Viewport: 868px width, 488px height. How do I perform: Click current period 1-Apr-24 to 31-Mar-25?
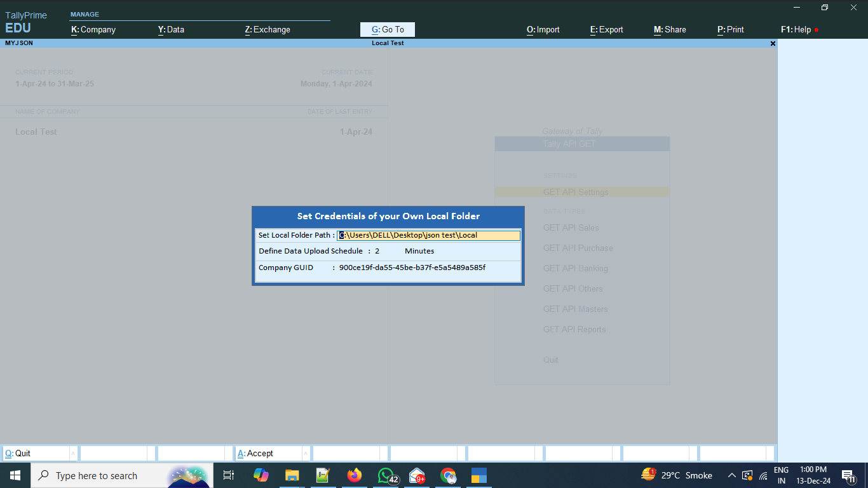[55, 83]
